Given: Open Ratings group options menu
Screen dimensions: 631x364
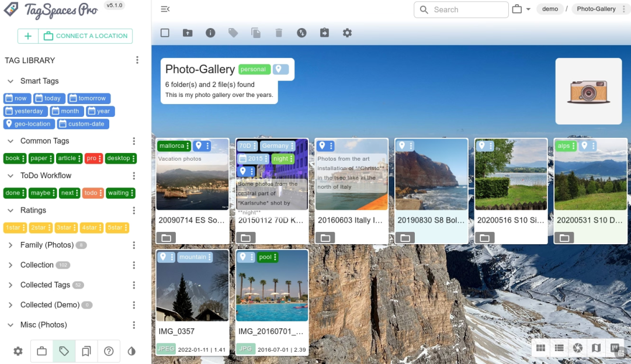Looking at the screenshot, I should (134, 210).
